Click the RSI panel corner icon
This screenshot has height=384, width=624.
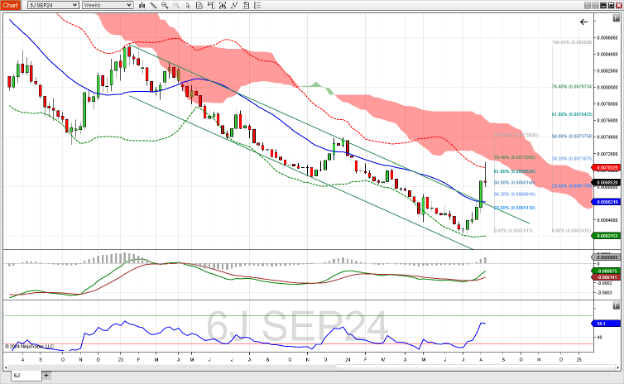coord(616,306)
